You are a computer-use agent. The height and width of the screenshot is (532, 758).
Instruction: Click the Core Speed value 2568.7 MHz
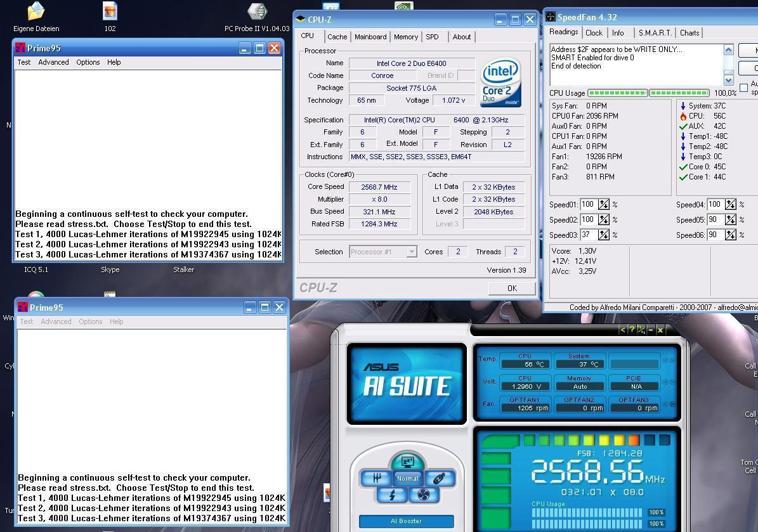pyautogui.click(x=379, y=187)
